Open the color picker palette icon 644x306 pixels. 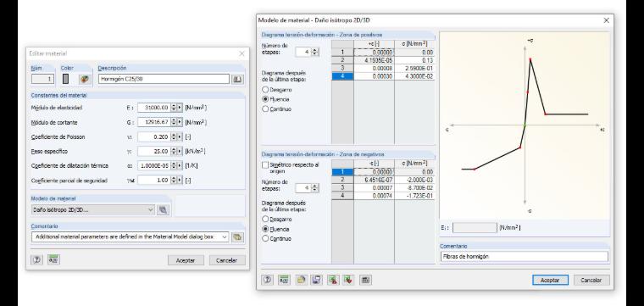pyautogui.click(x=85, y=80)
